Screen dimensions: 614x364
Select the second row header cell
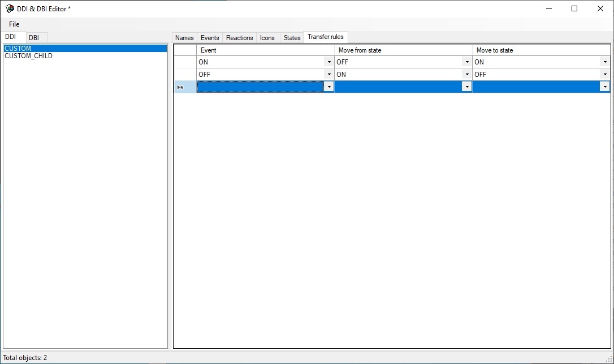click(185, 75)
